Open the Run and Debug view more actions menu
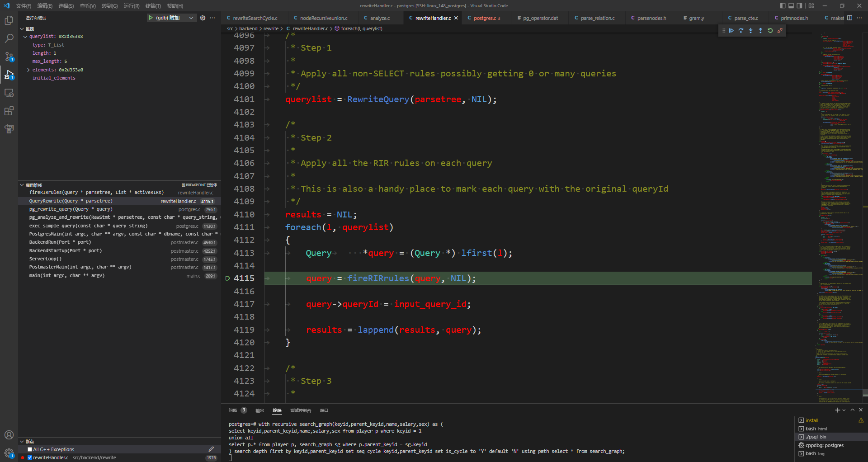The image size is (868, 462). [x=212, y=18]
